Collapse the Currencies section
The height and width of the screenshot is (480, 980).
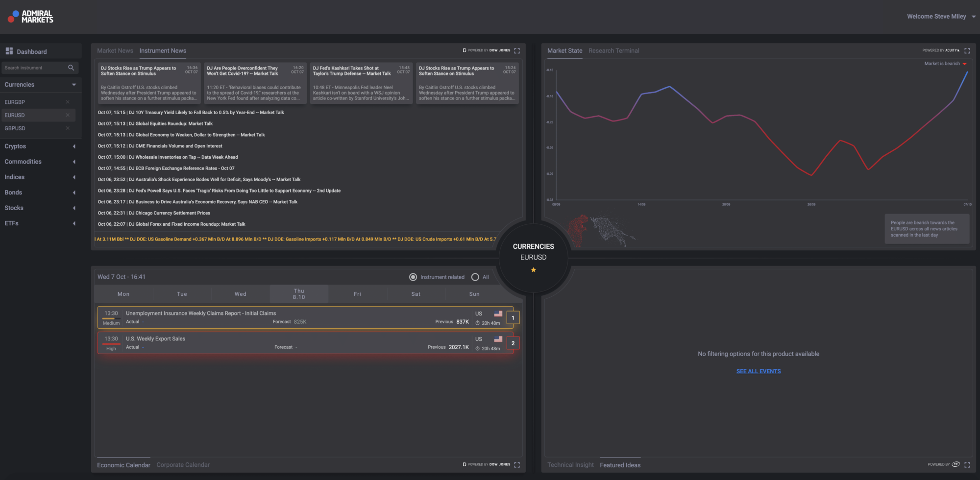tap(74, 85)
